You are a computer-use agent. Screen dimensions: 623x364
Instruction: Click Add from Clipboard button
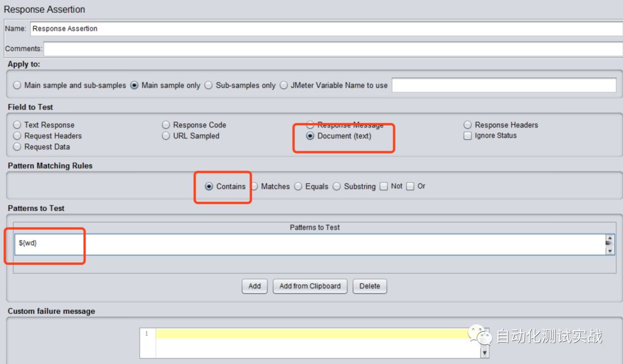[310, 286]
